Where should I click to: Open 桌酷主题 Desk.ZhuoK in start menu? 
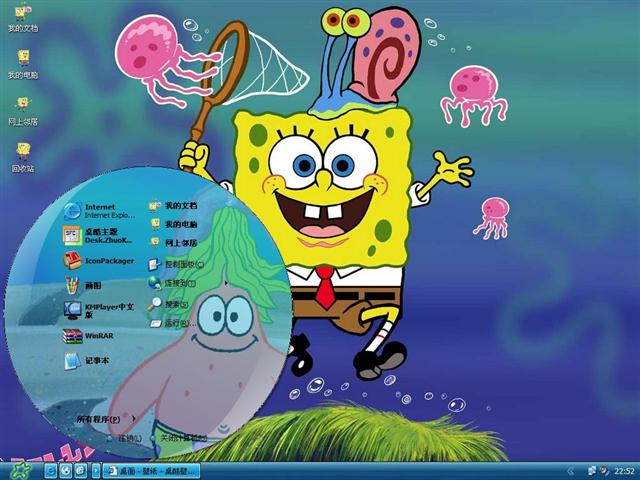[98, 236]
